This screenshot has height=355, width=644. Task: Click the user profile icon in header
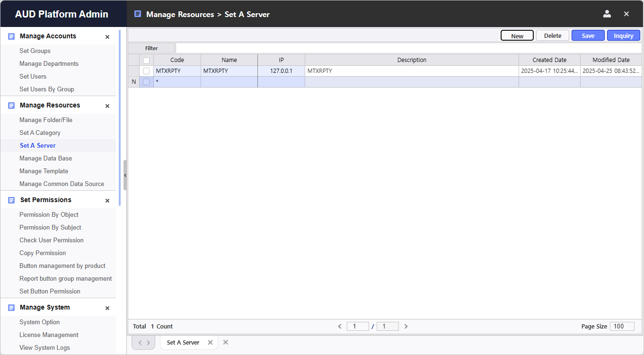(x=607, y=14)
